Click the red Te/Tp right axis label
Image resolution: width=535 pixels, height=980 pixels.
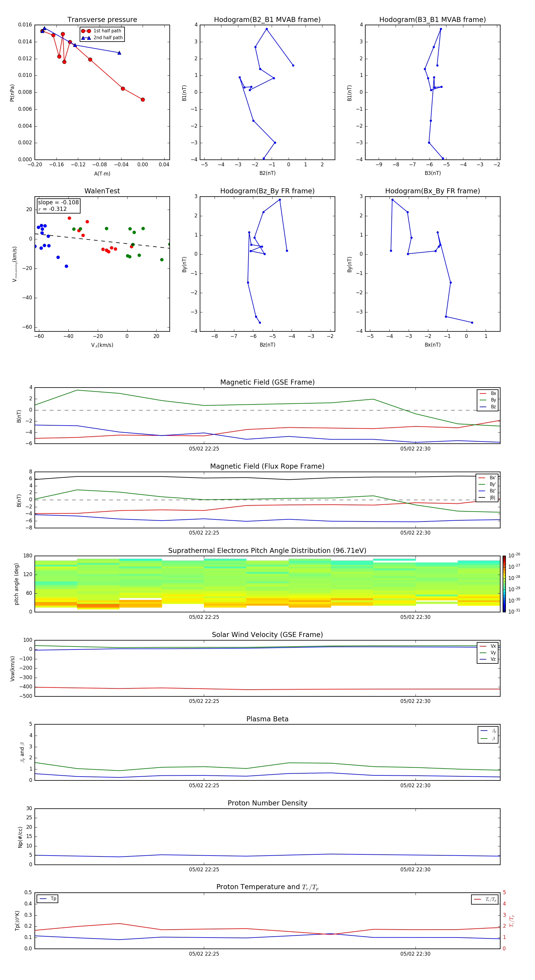pyautogui.click(x=512, y=921)
